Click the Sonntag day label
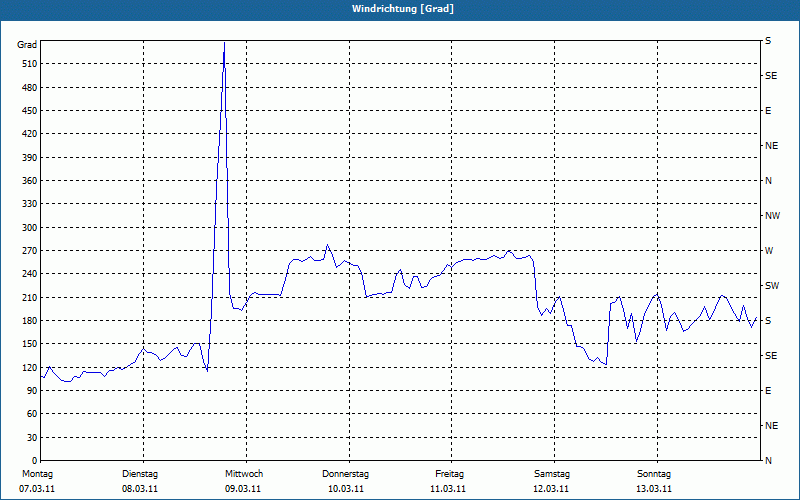 (654, 474)
